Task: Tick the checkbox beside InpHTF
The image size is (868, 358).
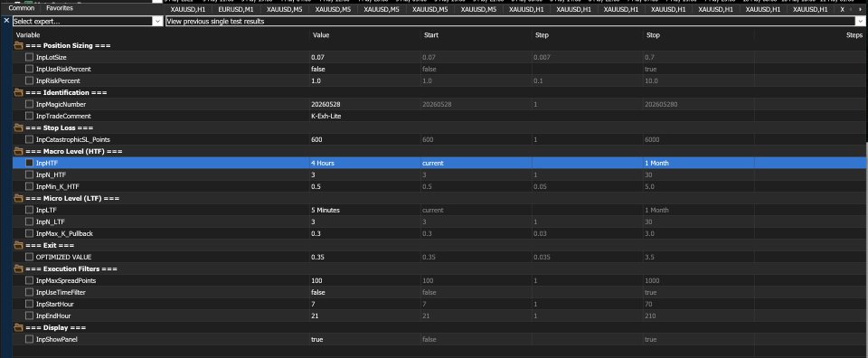Action: tap(29, 164)
